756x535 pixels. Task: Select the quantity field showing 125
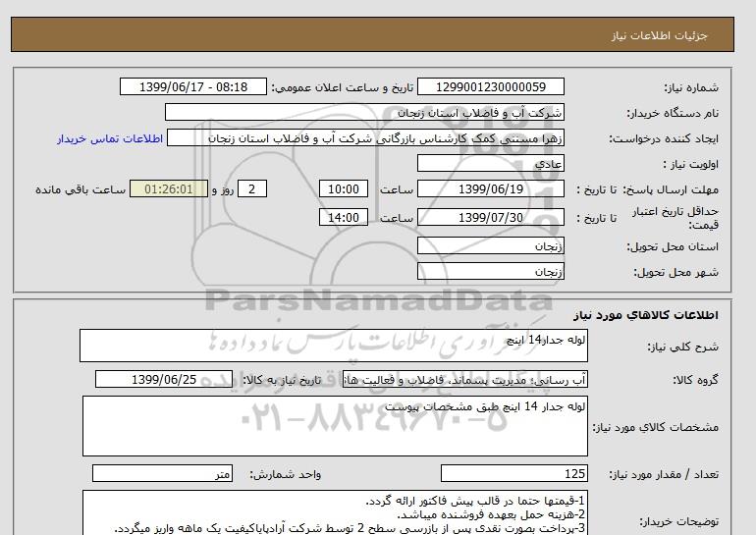click(x=514, y=474)
